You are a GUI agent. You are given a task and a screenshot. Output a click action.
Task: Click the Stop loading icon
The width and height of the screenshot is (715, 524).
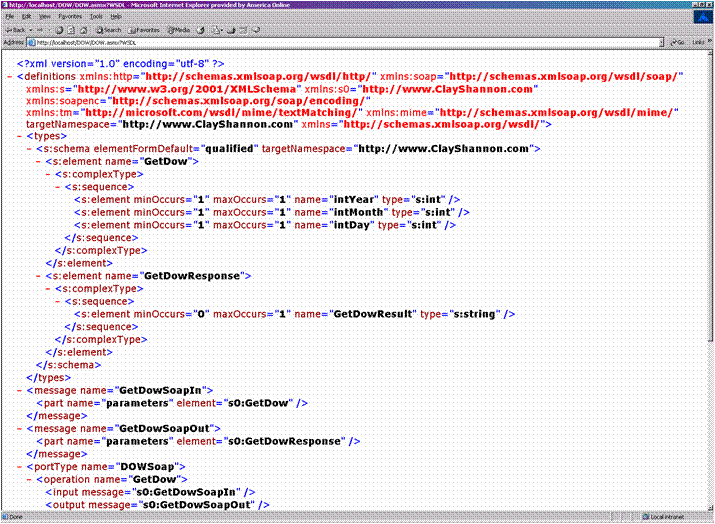tap(60, 30)
